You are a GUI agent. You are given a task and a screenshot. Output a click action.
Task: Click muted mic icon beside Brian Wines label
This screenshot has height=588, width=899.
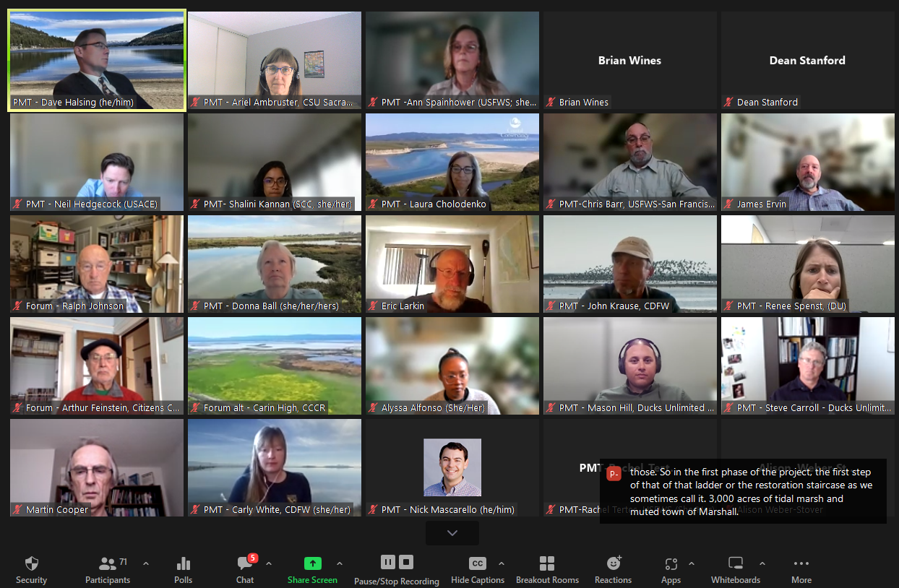click(x=551, y=103)
